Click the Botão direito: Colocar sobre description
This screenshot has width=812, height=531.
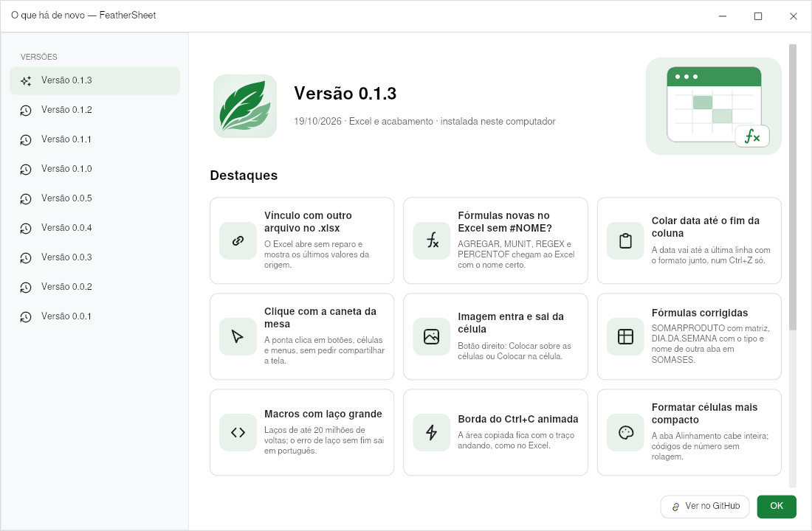[x=515, y=351]
